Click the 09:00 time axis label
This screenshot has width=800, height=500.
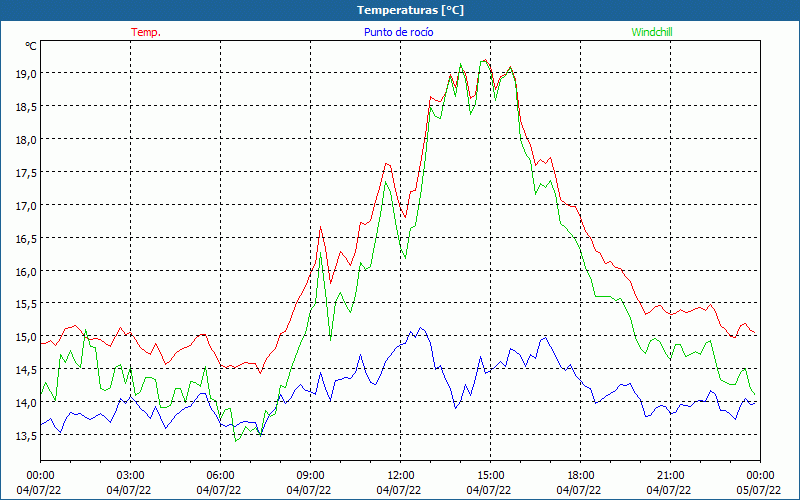[x=310, y=476]
